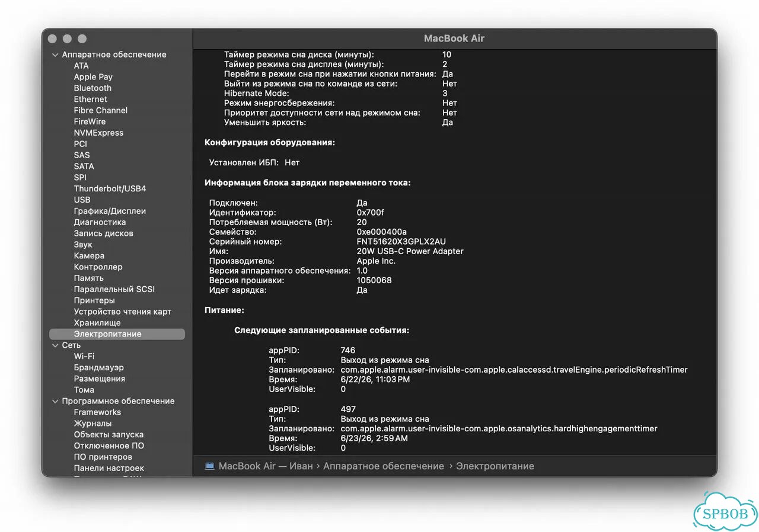
Task: Show FireWire information
Action: (90, 121)
